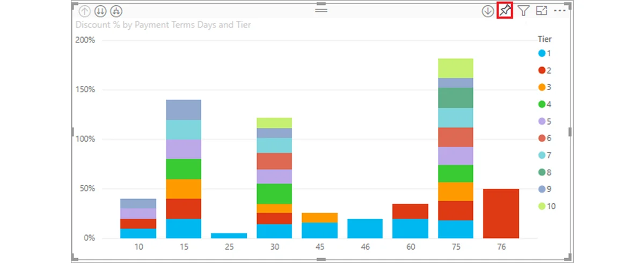Click the drill up arrow icon
Viewport: 644px width, 263px height.
[x=84, y=11]
